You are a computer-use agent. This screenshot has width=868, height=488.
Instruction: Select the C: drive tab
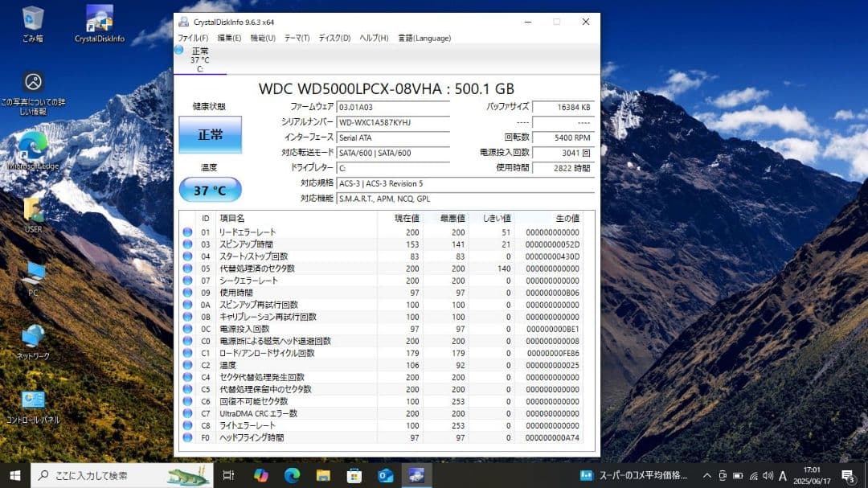point(199,59)
